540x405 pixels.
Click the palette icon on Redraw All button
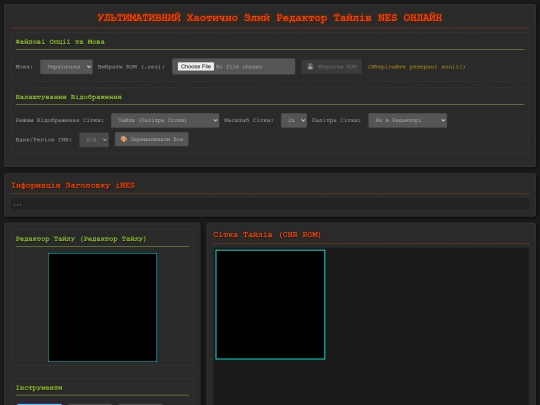pyautogui.click(x=124, y=139)
